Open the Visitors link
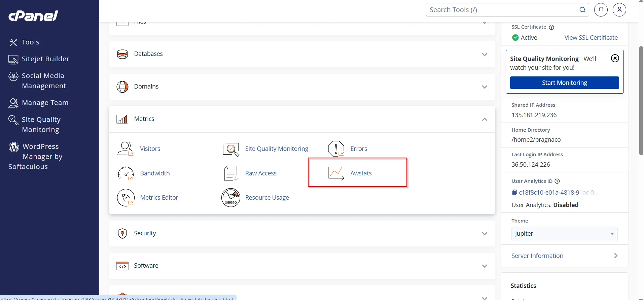Screen dimensions: 644x300 pos(150,149)
